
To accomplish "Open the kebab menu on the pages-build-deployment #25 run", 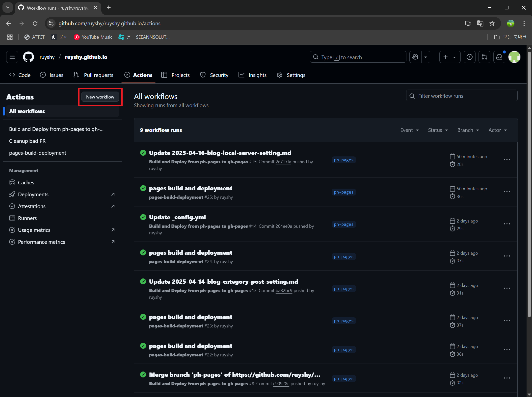I will point(507,192).
